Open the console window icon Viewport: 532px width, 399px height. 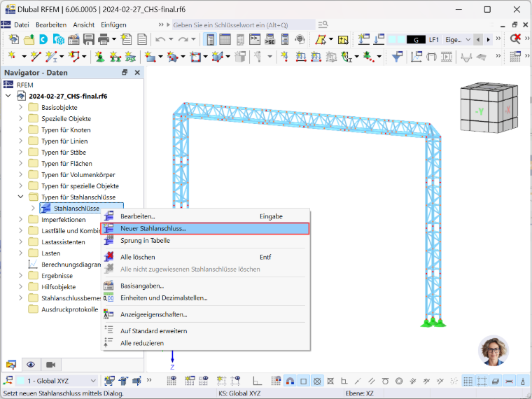click(x=255, y=40)
